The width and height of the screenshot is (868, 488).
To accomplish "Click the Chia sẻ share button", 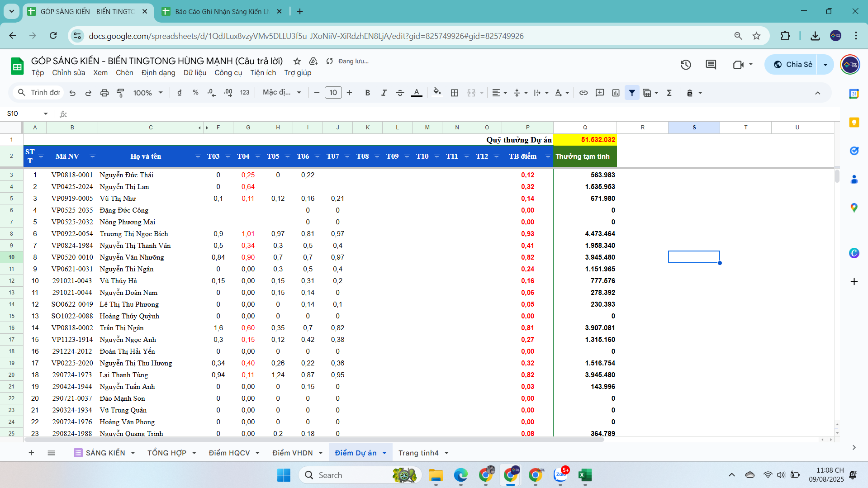I will pos(794,65).
